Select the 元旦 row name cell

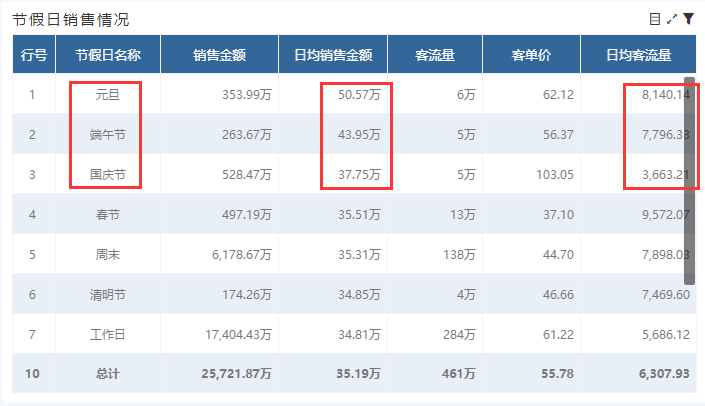[x=107, y=95]
